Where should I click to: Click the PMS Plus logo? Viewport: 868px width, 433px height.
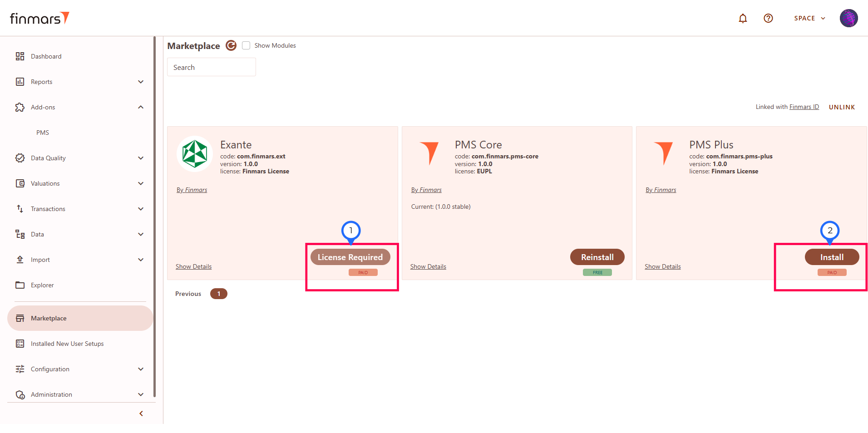(x=664, y=153)
